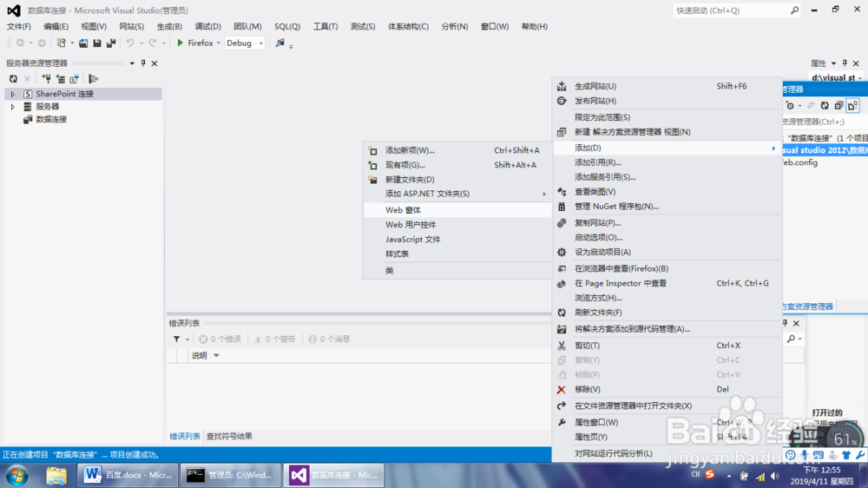Open the 调试(D) menu

(x=207, y=27)
